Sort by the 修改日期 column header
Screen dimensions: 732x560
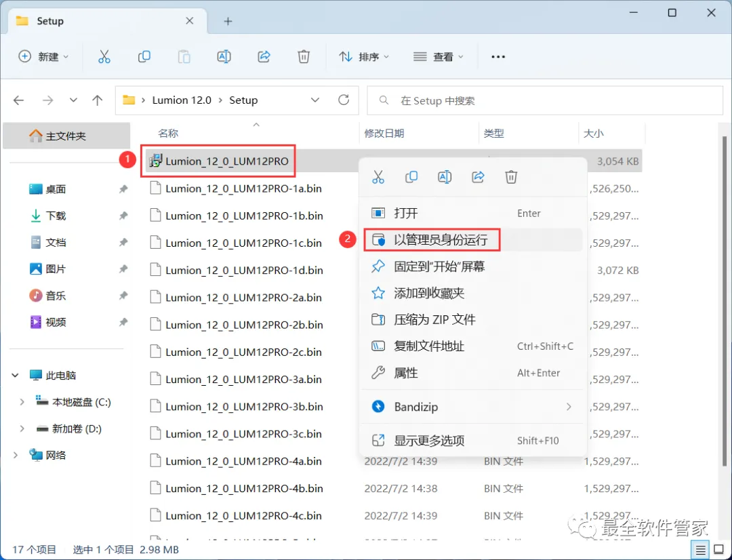click(384, 134)
